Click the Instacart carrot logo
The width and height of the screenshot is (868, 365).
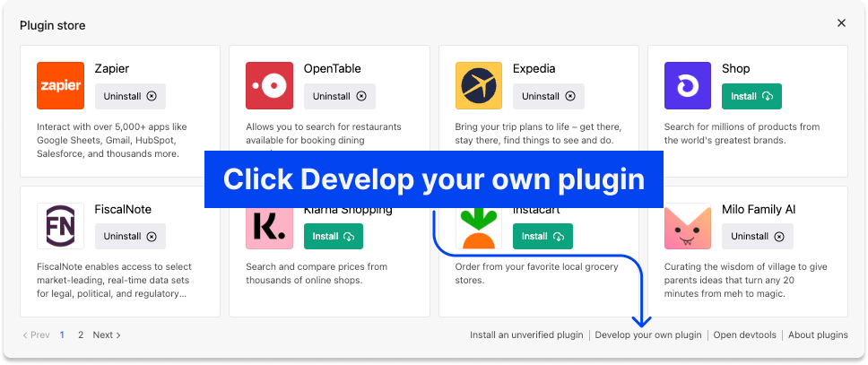click(x=479, y=230)
